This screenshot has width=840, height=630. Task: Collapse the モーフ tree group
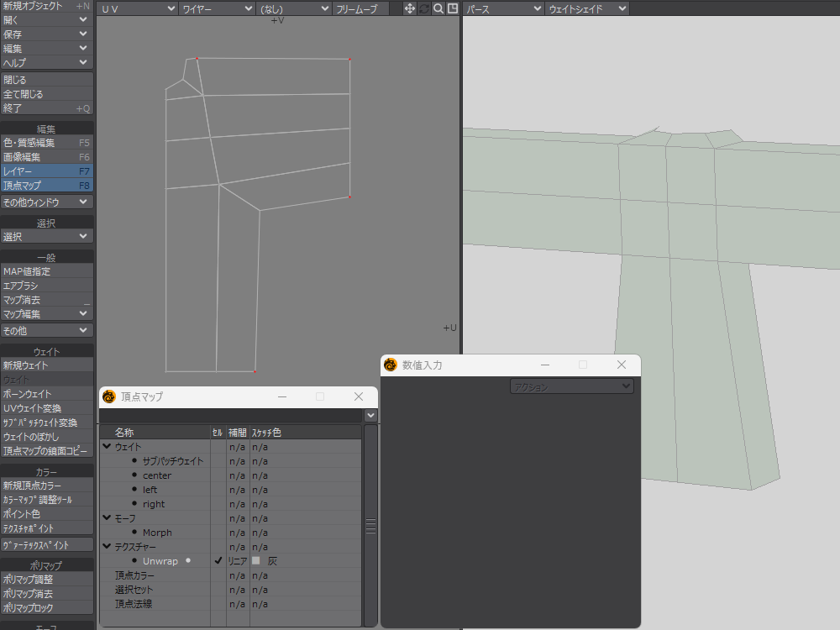click(x=108, y=518)
